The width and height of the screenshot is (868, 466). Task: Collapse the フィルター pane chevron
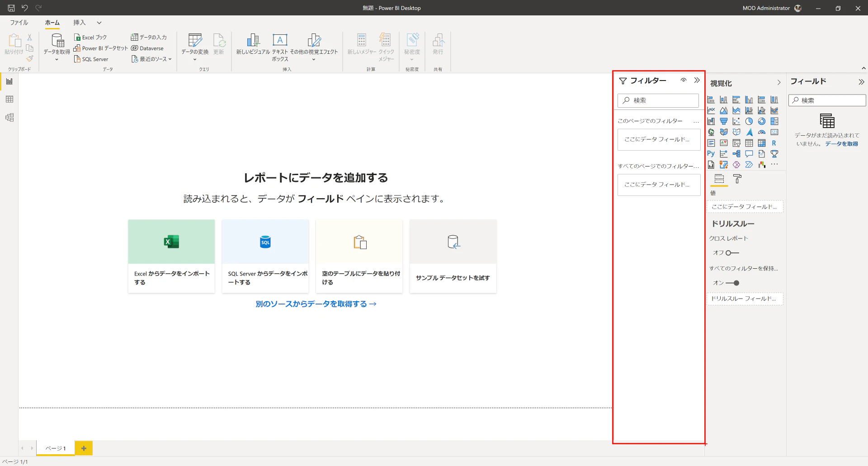click(x=697, y=81)
